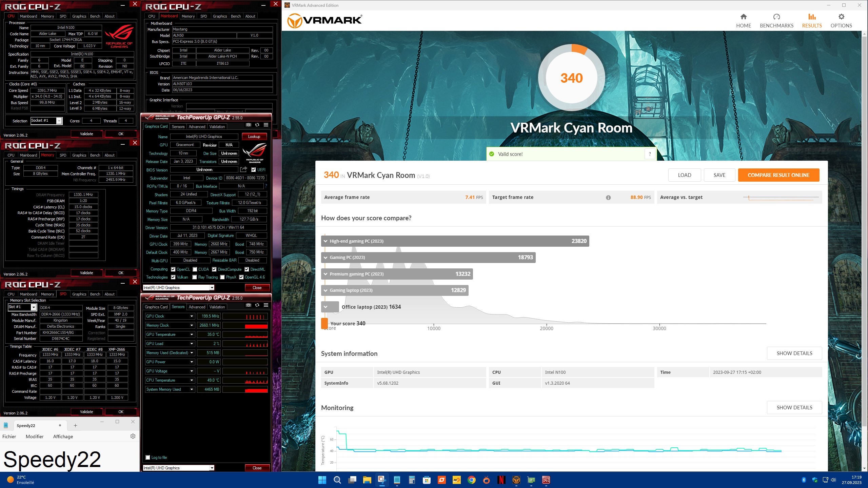Click the LOAD result button
Viewport: 868px width, 488px height.
click(x=684, y=175)
